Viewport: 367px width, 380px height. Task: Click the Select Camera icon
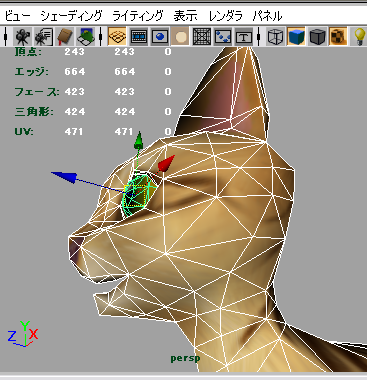pyautogui.click(x=23, y=36)
